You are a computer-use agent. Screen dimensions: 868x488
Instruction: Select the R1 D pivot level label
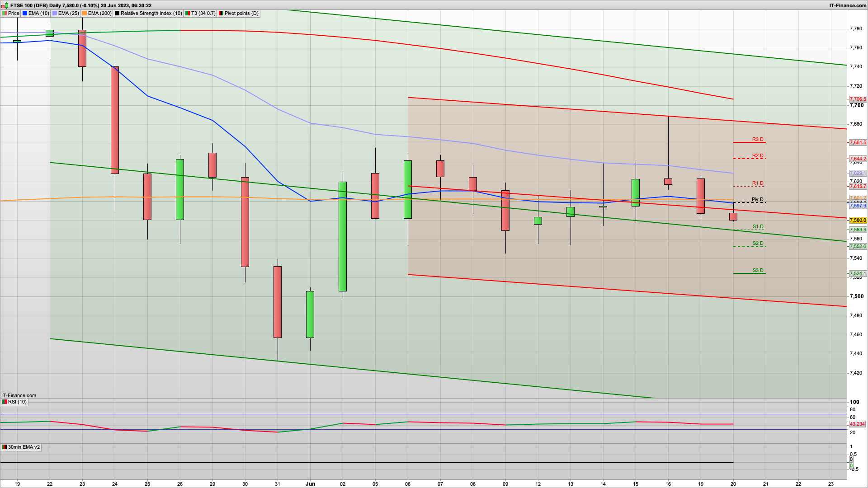coord(758,183)
